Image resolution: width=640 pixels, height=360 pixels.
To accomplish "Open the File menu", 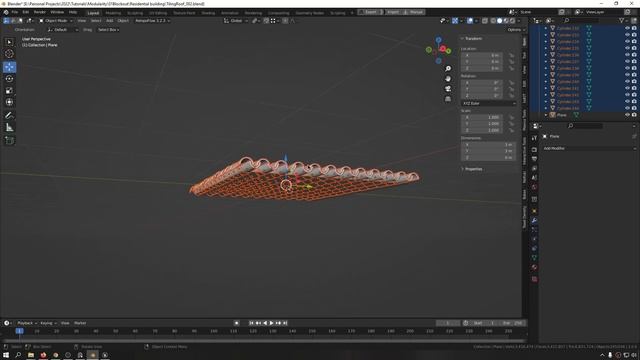I will [15, 12].
